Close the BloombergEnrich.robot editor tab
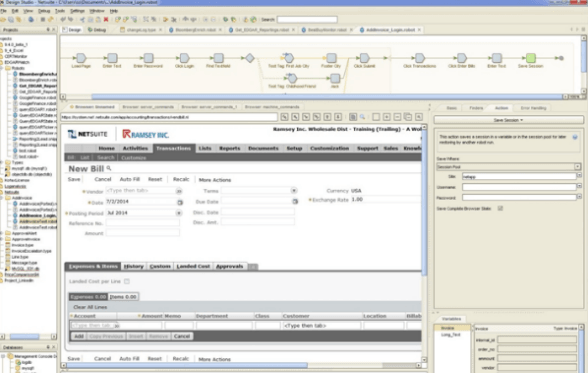This screenshot has height=373, width=588. [x=220, y=30]
